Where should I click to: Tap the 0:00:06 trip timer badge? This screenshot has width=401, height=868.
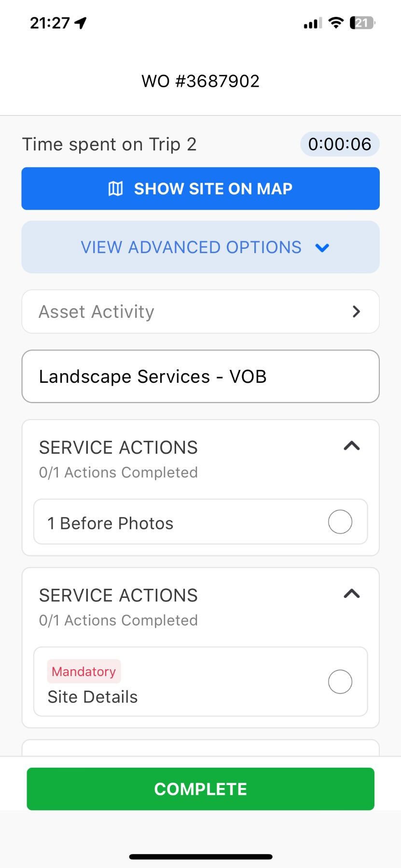tap(340, 144)
